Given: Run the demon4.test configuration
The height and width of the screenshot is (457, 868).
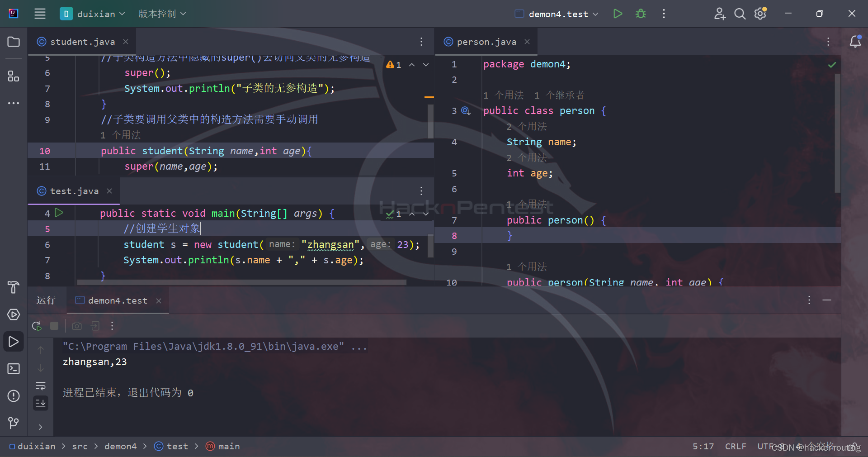Looking at the screenshot, I should pos(618,14).
